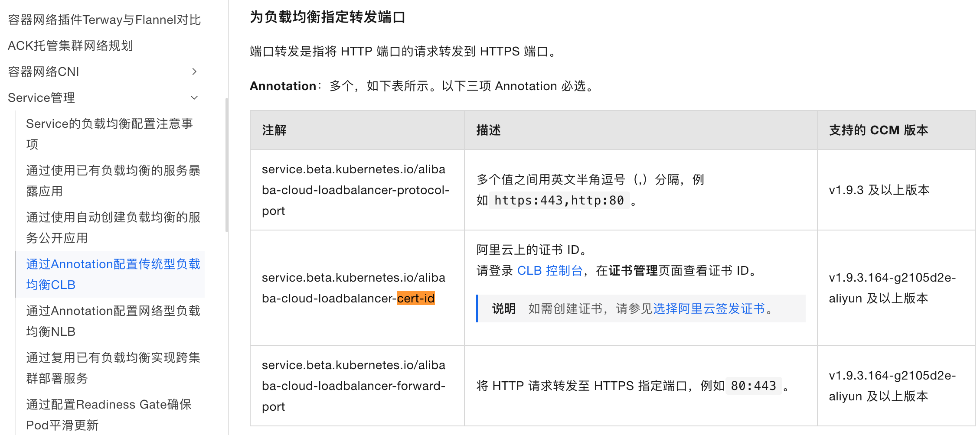Open the 选择阿里云签发证书 link

(709, 308)
